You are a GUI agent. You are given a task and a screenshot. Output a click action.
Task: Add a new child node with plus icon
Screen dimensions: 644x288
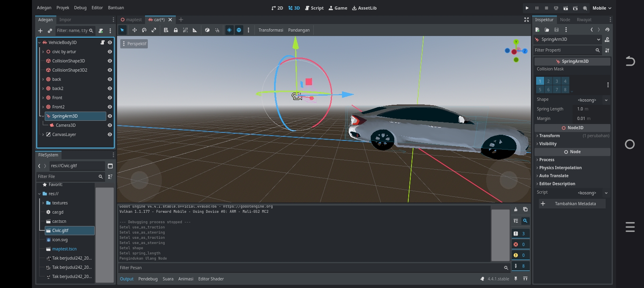click(40, 30)
